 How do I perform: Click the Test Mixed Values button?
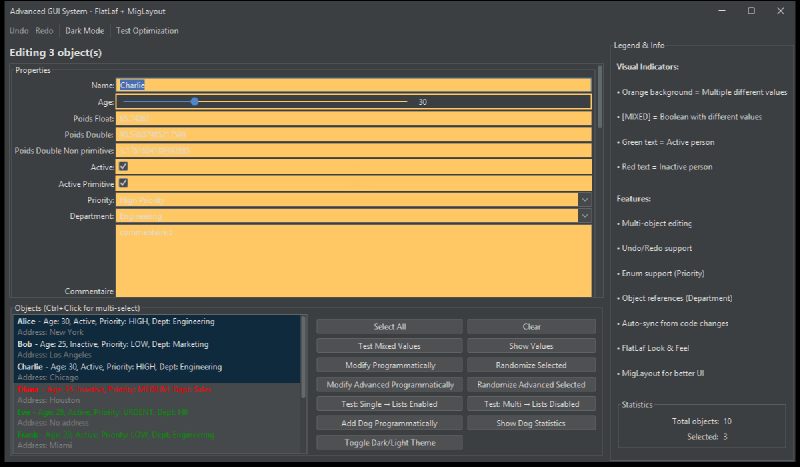[x=389, y=346]
